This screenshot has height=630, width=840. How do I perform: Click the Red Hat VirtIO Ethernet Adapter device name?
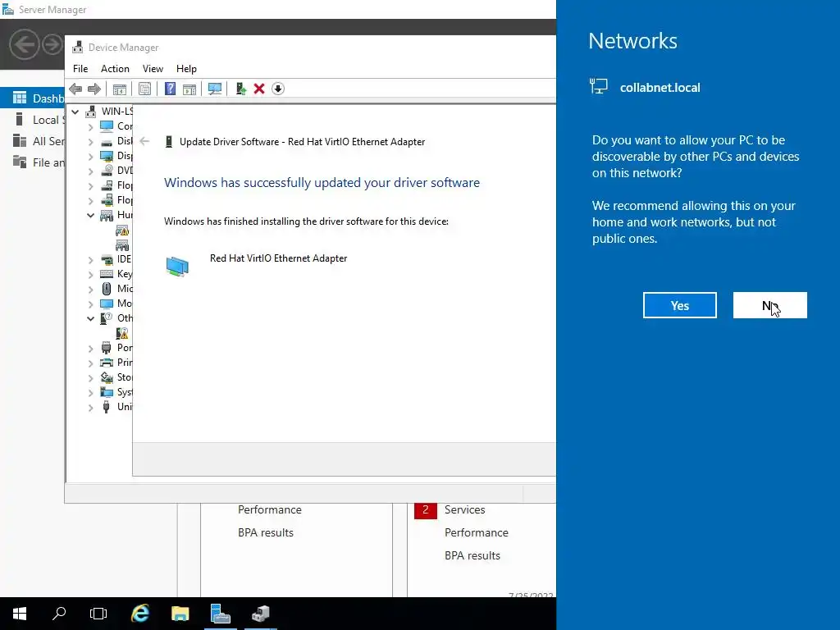[x=279, y=258]
